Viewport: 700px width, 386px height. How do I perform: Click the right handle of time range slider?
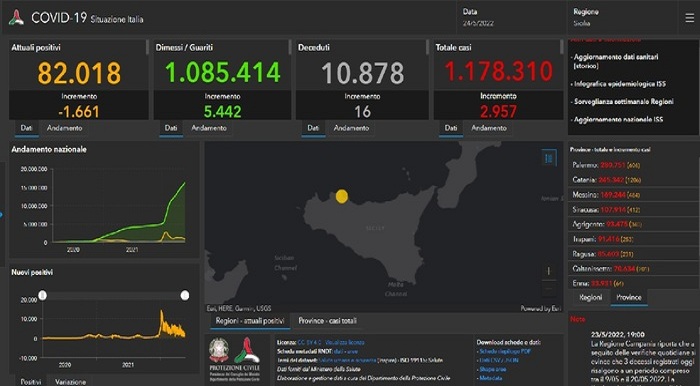coord(185,295)
